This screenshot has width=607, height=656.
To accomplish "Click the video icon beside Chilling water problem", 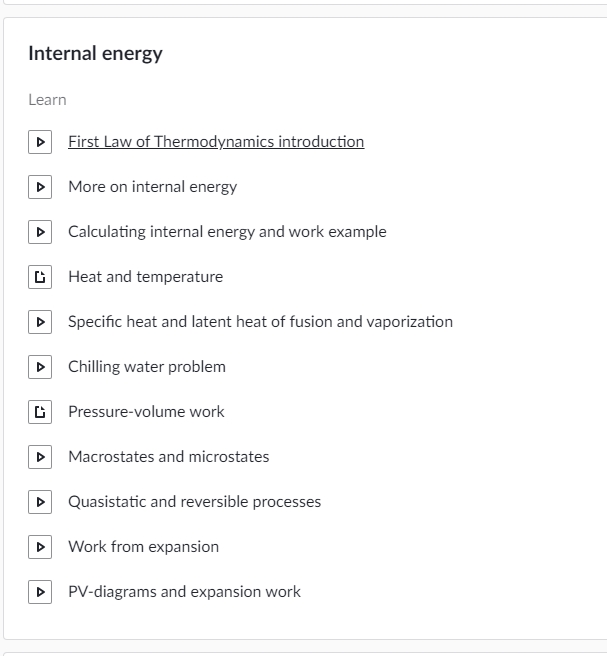I will (x=40, y=367).
